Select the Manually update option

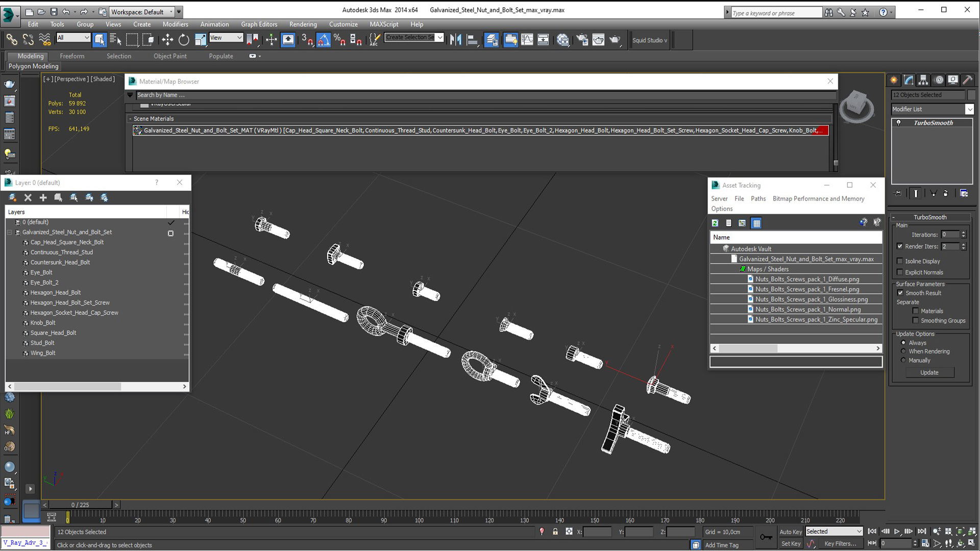903,360
